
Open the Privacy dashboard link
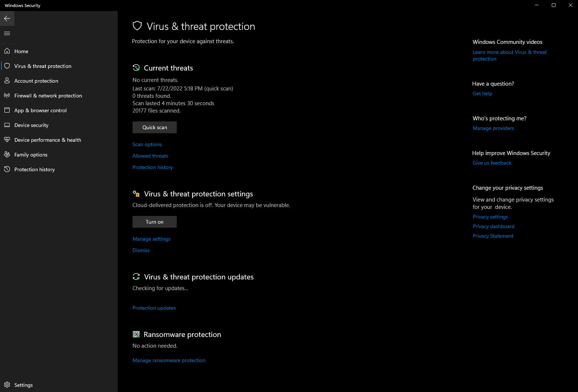[x=493, y=226]
